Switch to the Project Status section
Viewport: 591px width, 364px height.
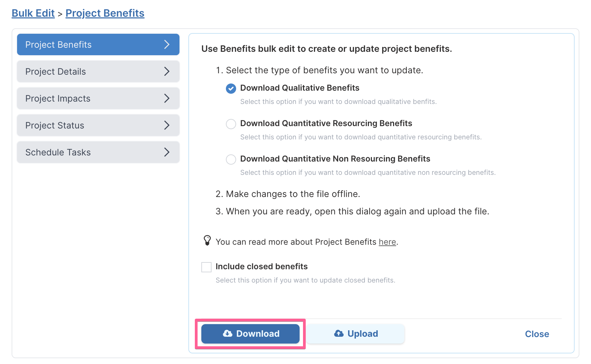tap(98, 125)
